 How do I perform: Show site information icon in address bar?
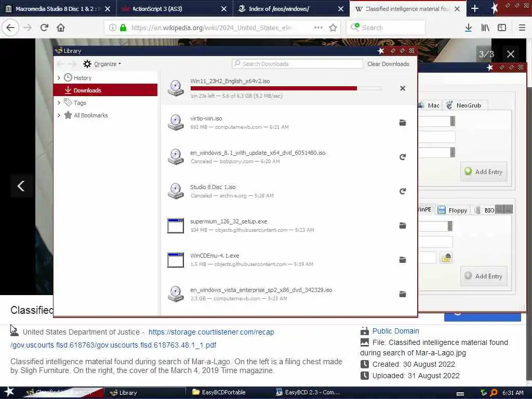pyautogui.click(x=112, y=28)
